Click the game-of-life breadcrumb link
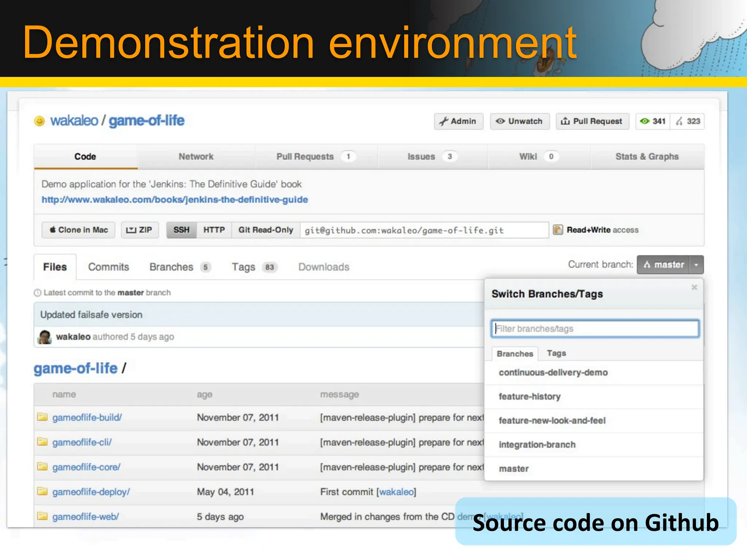747x560 pixels. (76, 369)
